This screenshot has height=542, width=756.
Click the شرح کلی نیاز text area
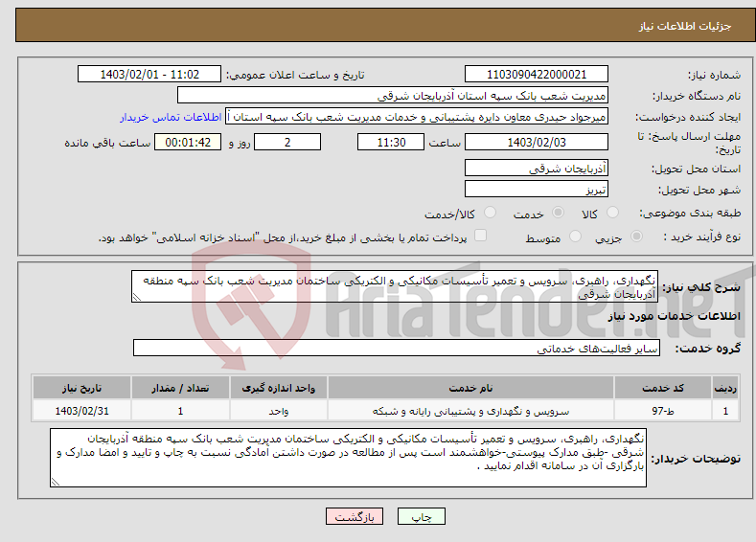395,286
